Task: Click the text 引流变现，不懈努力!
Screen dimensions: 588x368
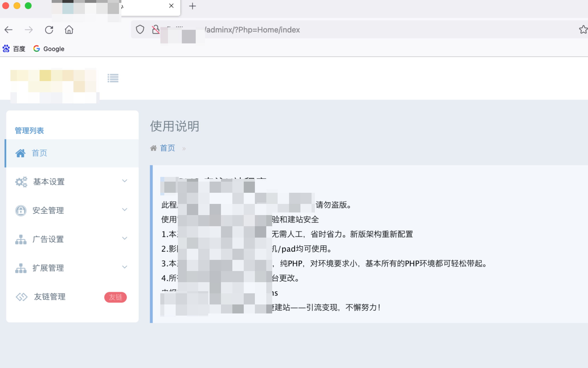Action: tap(343, 307)
